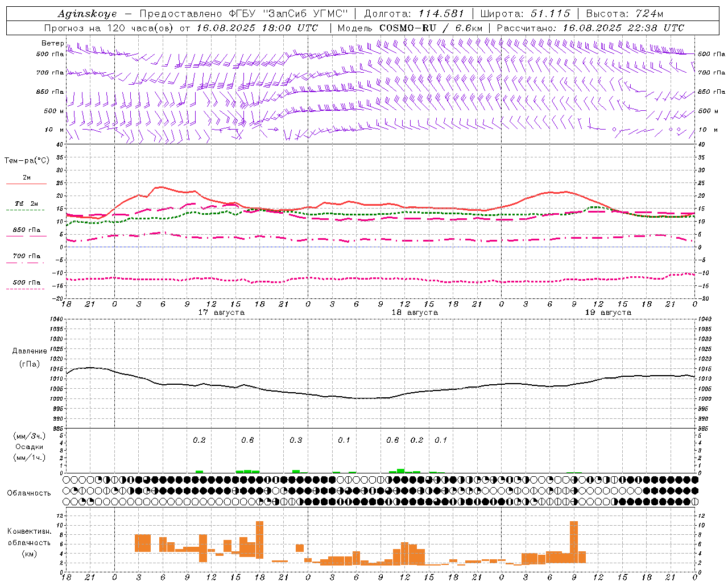Click the "Ветер" wind panel label
This screenshot has width=728, height=582.
pos(52,43)
